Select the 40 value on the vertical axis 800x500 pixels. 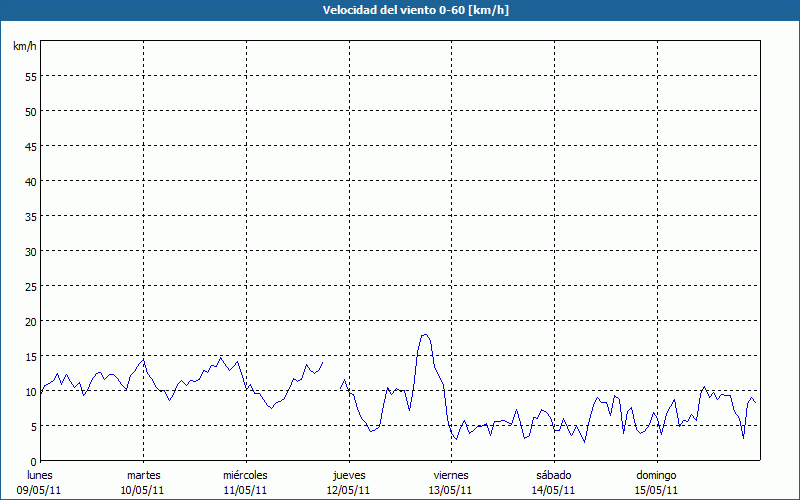(30, 181)
